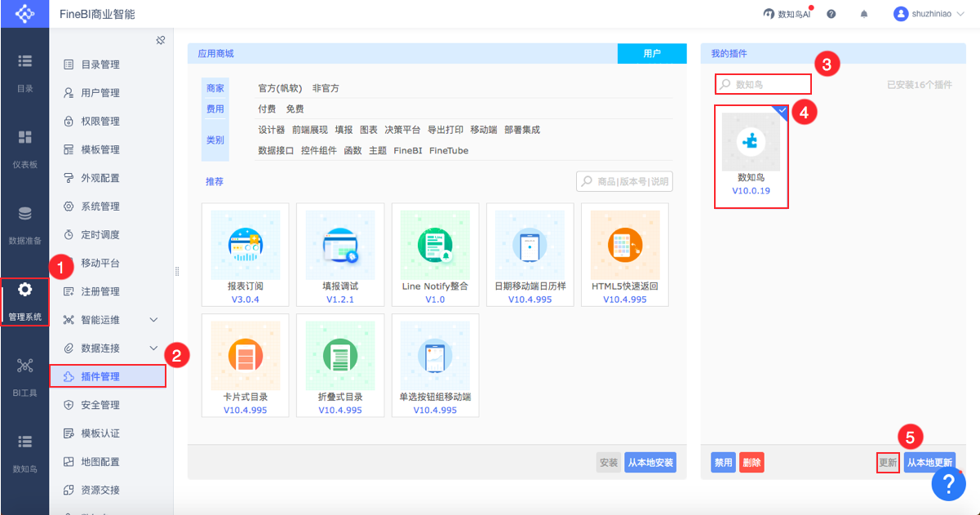Viewport: 980px width, 515px height.
Task: Filter plugins by 付费
Action: [267, 109]
